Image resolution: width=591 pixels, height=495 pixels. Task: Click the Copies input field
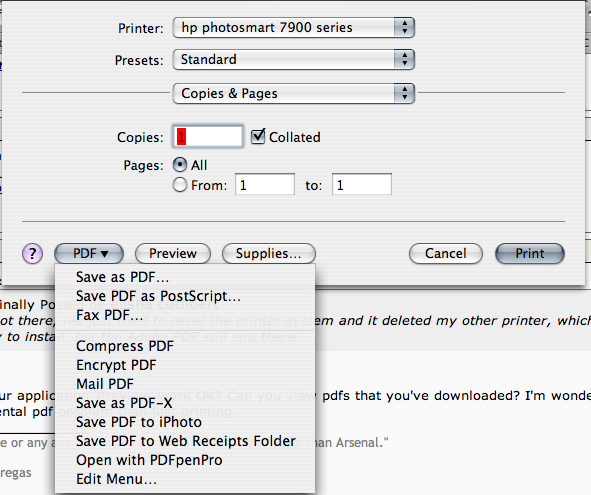208,136
